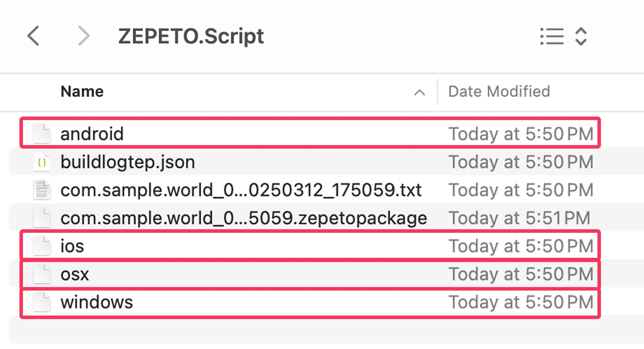The image size is (644, 349).
Task: Click the text document icon for the .txt file
Action: tap(42, 190)
